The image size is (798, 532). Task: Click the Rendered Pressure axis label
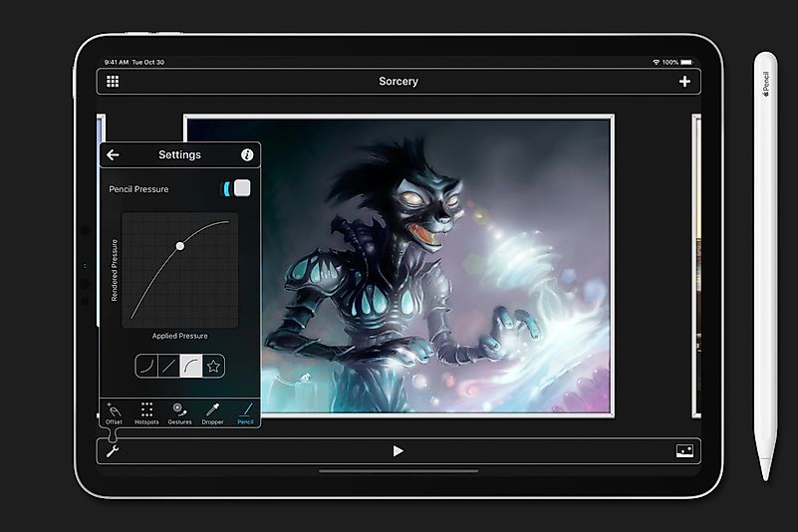click(115, 270)
